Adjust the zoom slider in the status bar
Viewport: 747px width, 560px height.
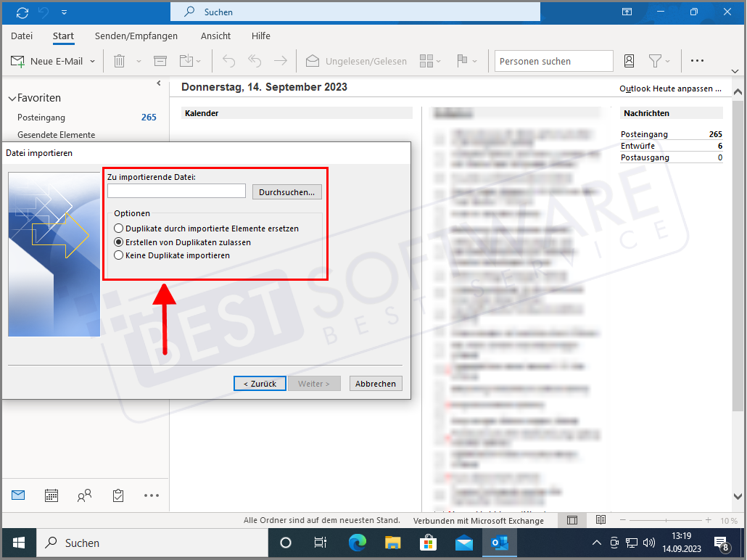[x=665, y=520]
